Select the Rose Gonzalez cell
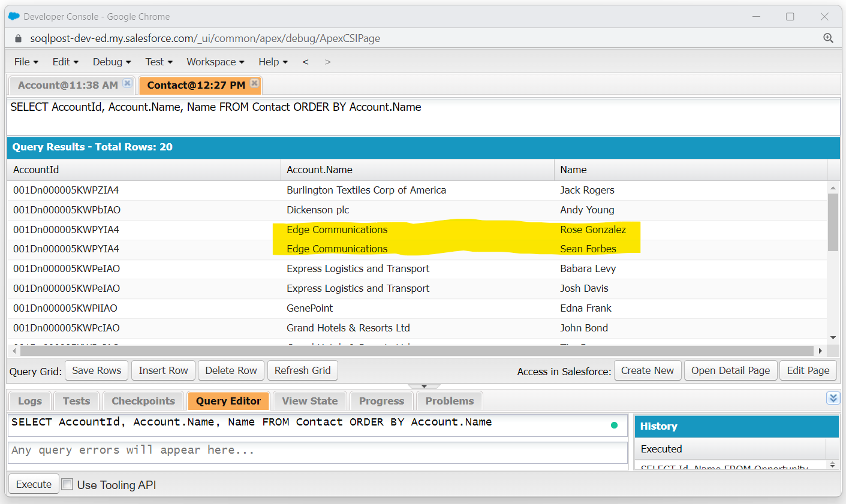Image resolution: width=846 pixels, height=504 pixels. point(691,230)
